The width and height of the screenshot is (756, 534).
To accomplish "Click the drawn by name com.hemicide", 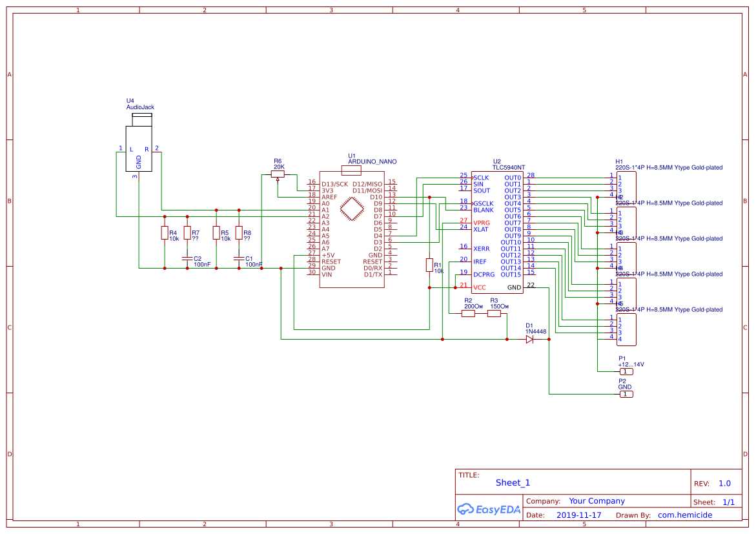I will point(684,515).
